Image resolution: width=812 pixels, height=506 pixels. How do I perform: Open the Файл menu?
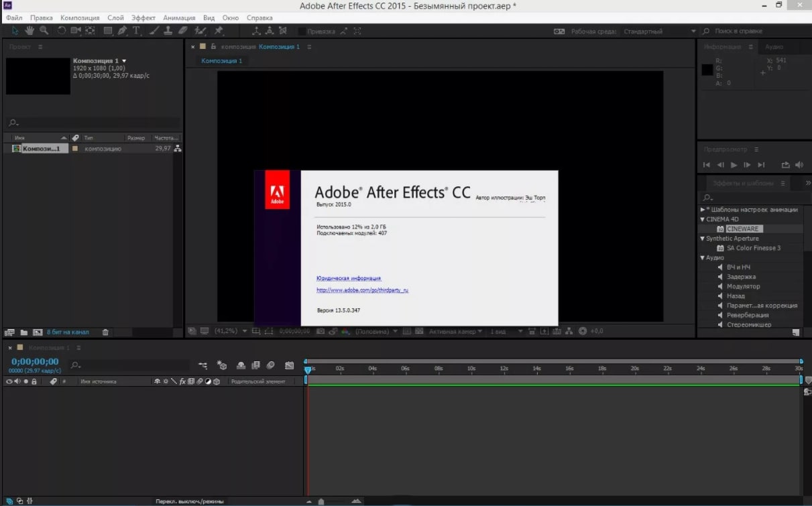(x=14, y=17)
